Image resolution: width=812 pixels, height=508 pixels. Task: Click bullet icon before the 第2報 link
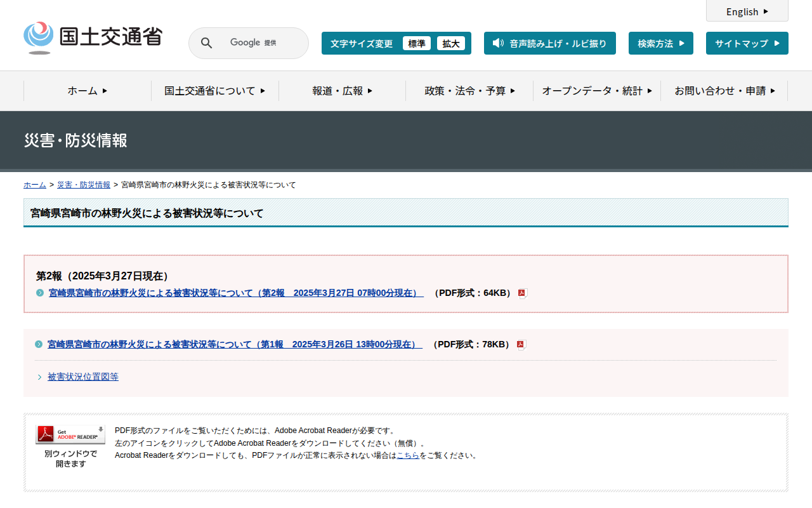pos(40,293)
